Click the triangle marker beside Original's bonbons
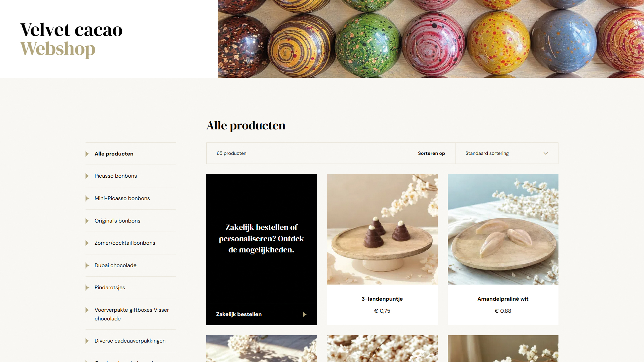 click(87, 221)
